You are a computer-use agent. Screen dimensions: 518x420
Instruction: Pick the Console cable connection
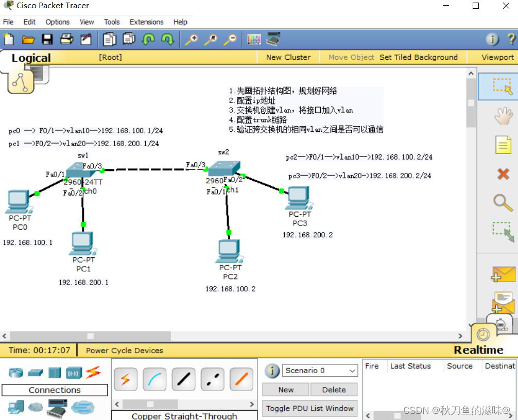(x=154, y=379)
